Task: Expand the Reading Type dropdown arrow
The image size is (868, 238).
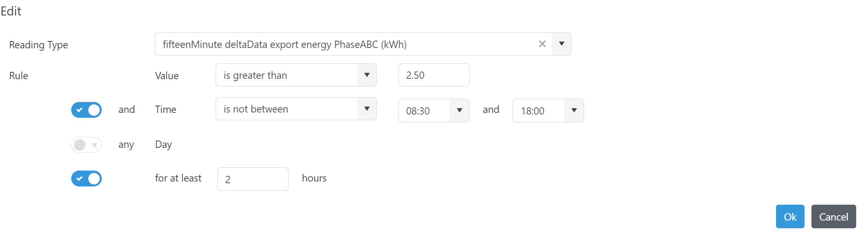Action: 562,44
